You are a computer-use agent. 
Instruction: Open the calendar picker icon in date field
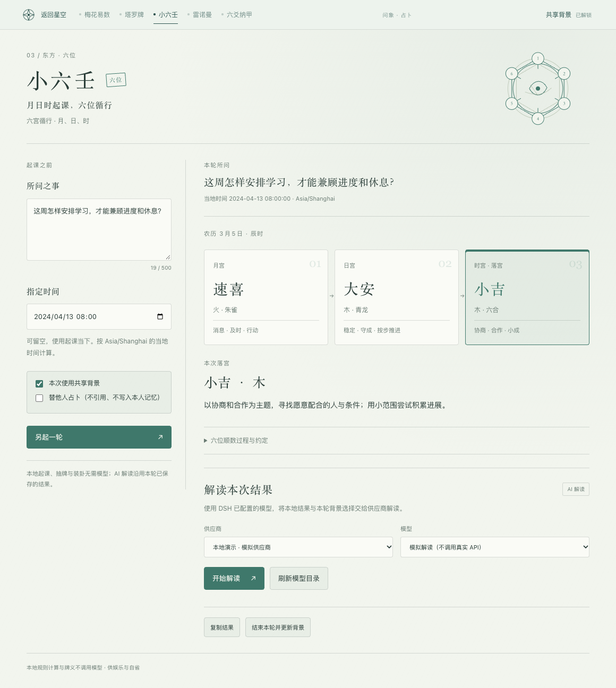160,316
